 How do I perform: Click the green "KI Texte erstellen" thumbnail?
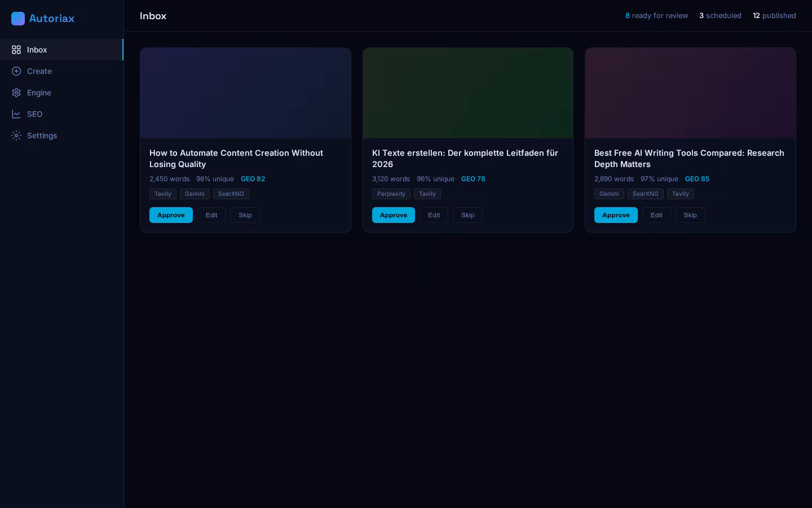tap(468, 93)
